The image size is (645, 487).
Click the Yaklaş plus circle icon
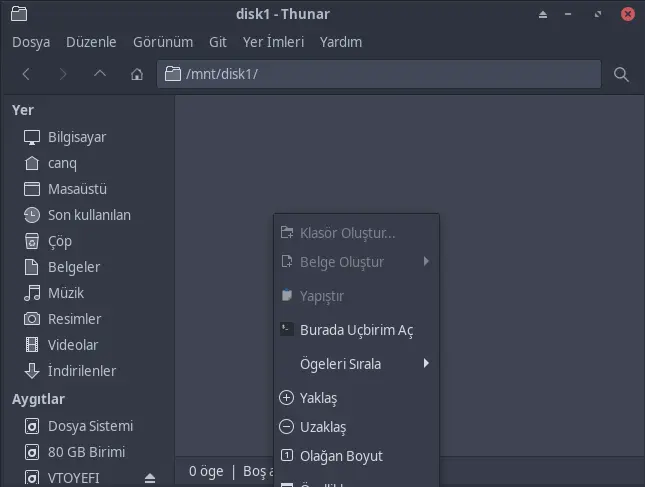pos(286,398)
